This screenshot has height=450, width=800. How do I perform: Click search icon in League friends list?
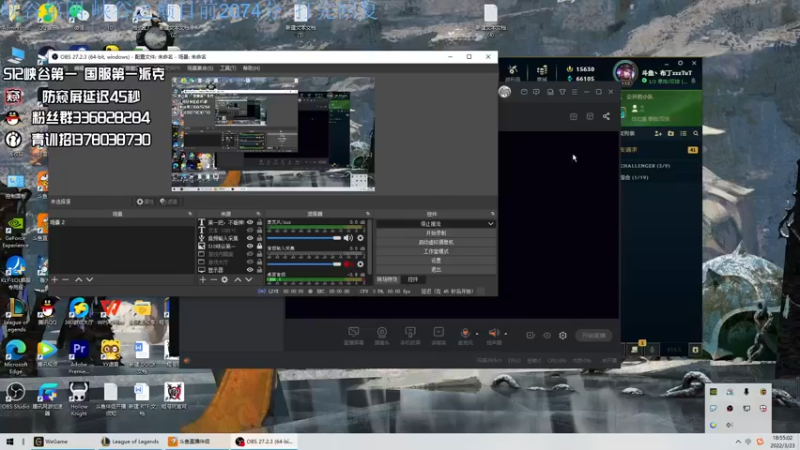(x=695, y=133)
